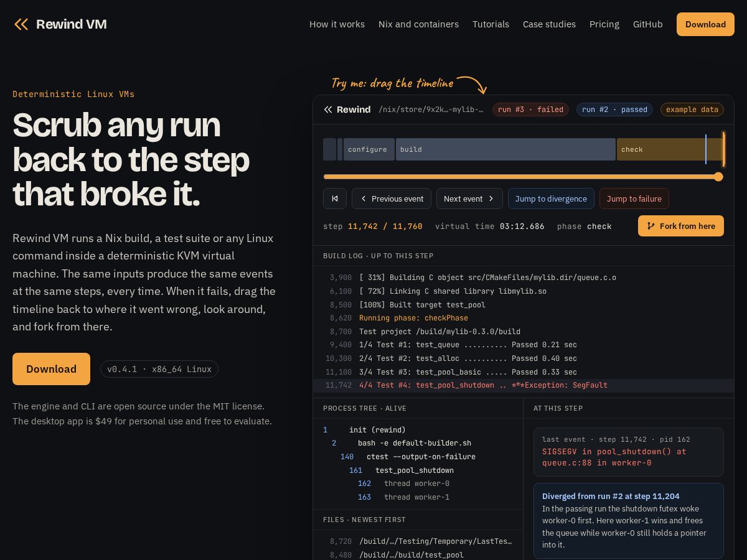Select thread worker-1 in the process tree
The height and width of the screenshot is (560, 747).
418,497
